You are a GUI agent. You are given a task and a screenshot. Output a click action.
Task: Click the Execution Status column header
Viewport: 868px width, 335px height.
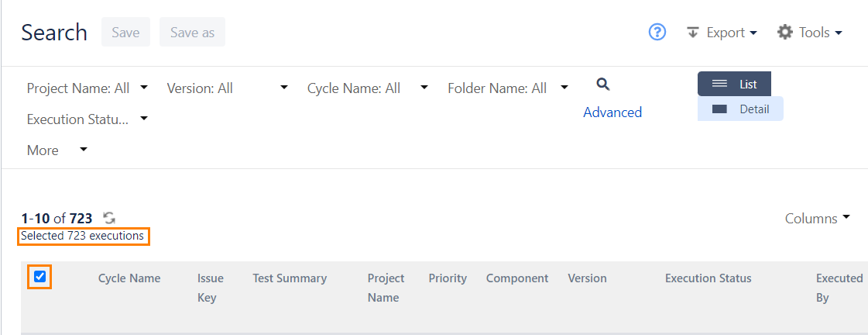pos(708,278)
